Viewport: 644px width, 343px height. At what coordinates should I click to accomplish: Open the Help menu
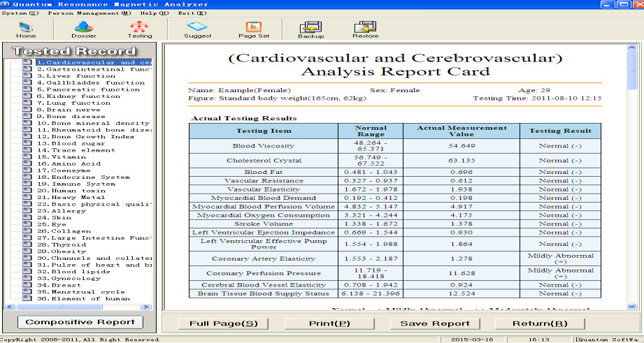[155, 13]
